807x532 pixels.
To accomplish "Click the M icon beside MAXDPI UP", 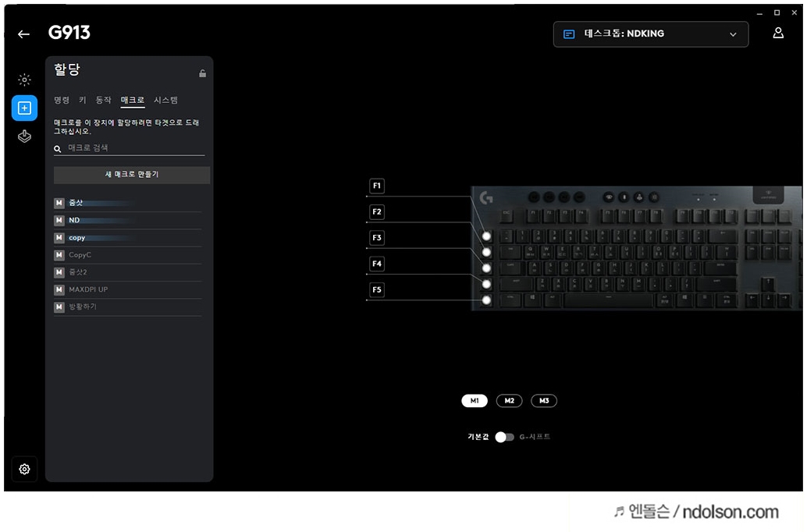I will [x=59, y=289].
